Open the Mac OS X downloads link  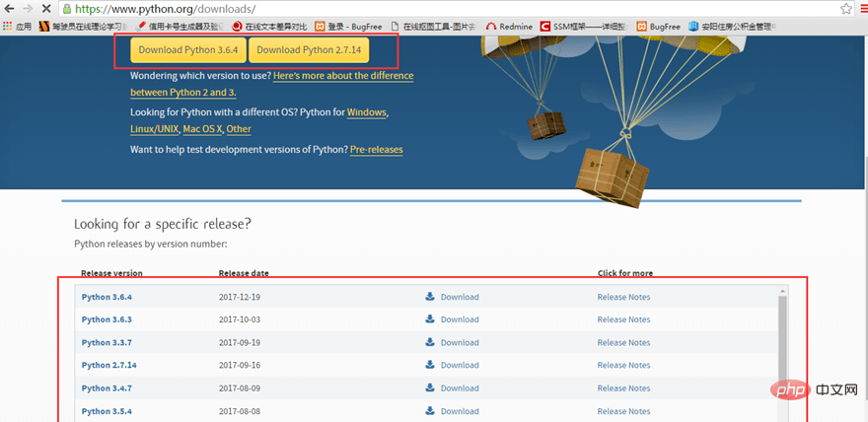coord(202,129)
